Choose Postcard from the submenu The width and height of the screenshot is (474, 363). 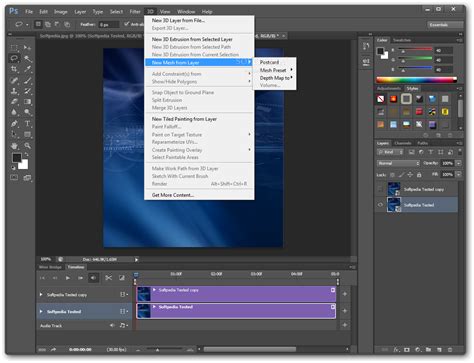pyautogui.click(x=275, y=62)
